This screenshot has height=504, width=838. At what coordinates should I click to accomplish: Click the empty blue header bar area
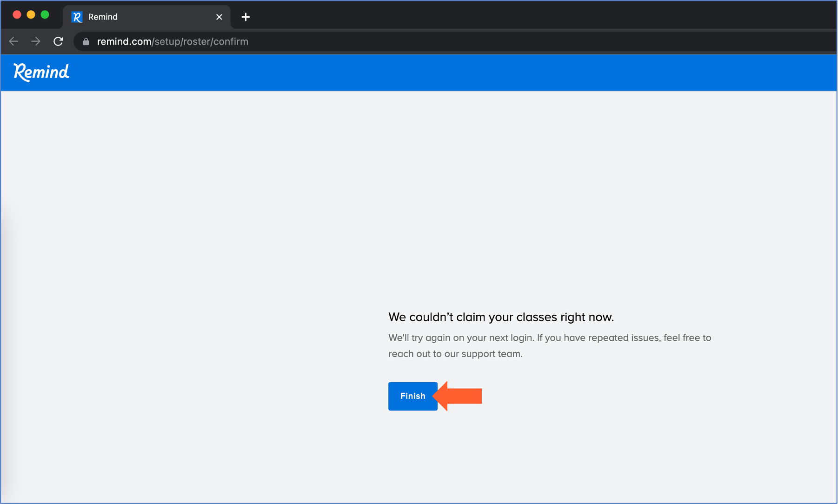419,73
